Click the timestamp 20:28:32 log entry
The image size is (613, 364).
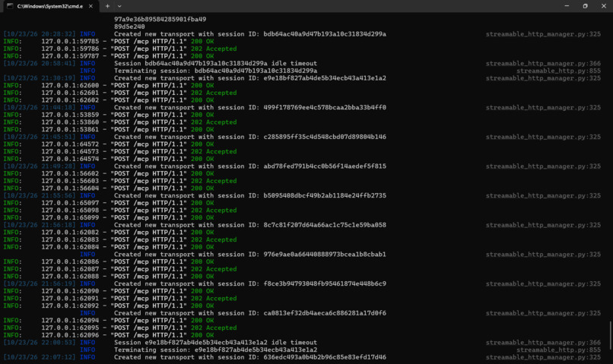point(40,34)
